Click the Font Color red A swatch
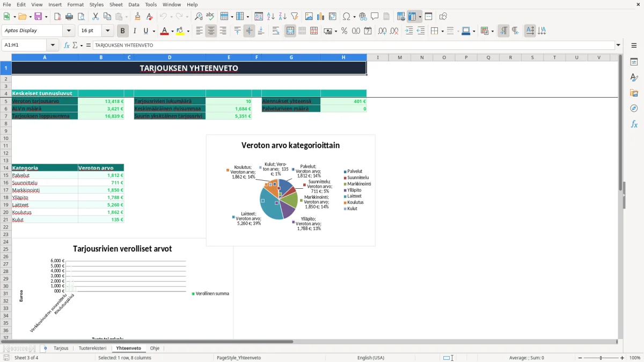The image size is (644, 362). [164, 31]
